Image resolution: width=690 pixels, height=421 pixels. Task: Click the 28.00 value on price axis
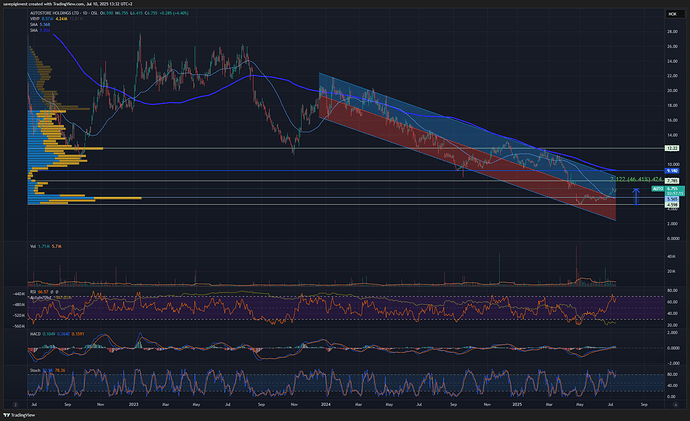pos(672,32)
